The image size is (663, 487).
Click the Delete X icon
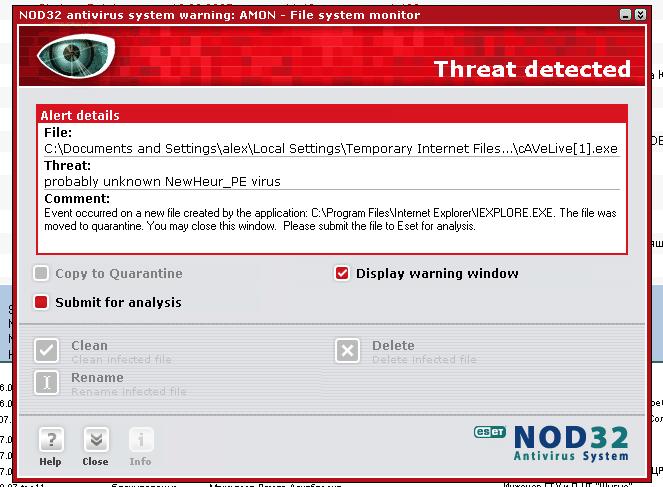tap(347, 350)
